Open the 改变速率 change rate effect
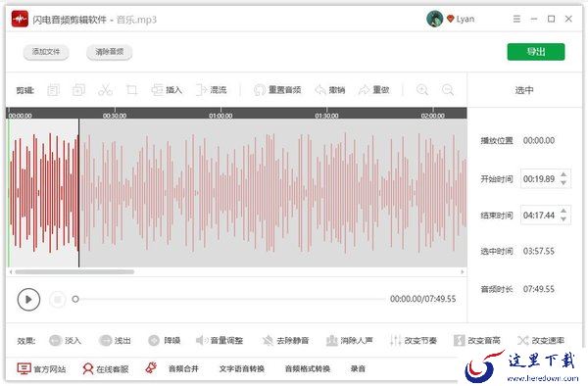The image size is (588, 386). pyautogui.click(x=541, y=340)
